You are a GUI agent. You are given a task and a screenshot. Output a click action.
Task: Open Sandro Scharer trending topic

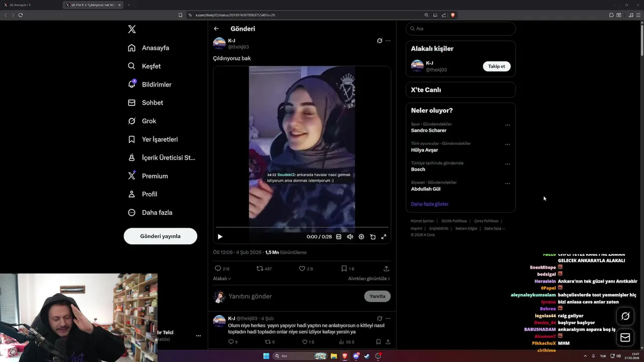click(429, 131)
